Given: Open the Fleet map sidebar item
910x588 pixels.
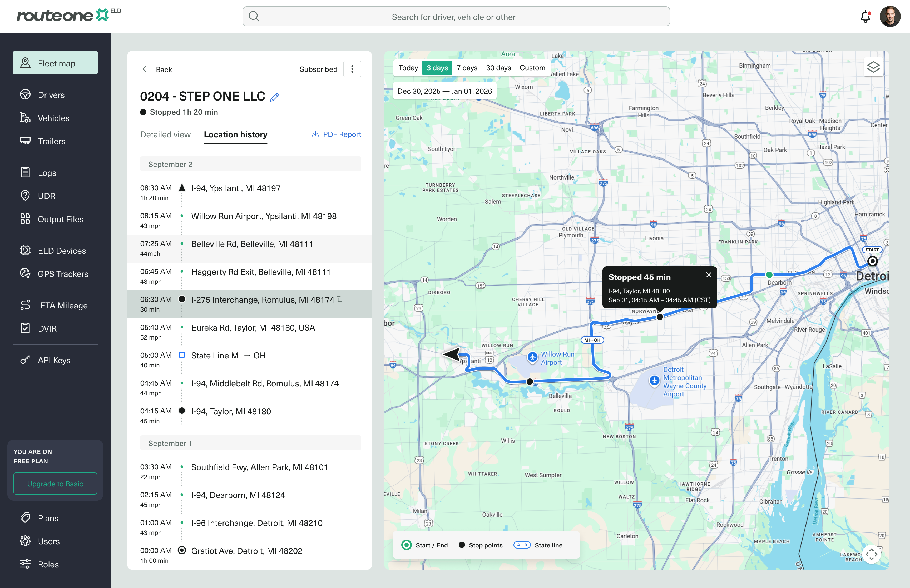Looking at the screenshot, I should [x=55, y=63].
